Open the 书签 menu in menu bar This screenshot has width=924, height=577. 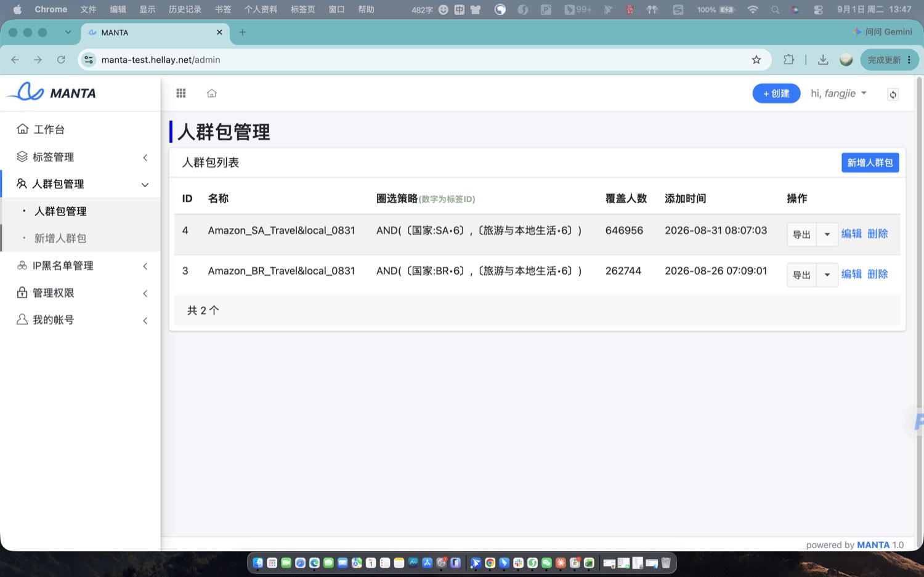[x=223, y=9]
